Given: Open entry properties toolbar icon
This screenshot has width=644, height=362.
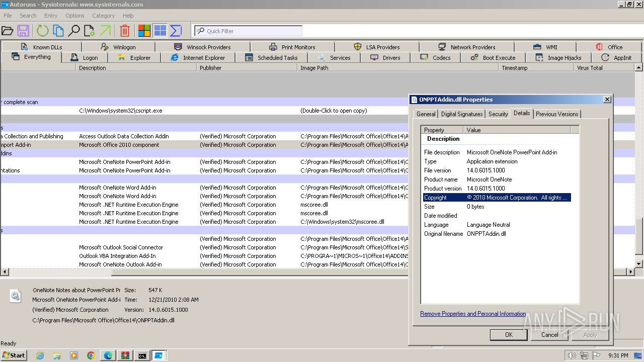Looking at the screenshot, I should [90, 31].
